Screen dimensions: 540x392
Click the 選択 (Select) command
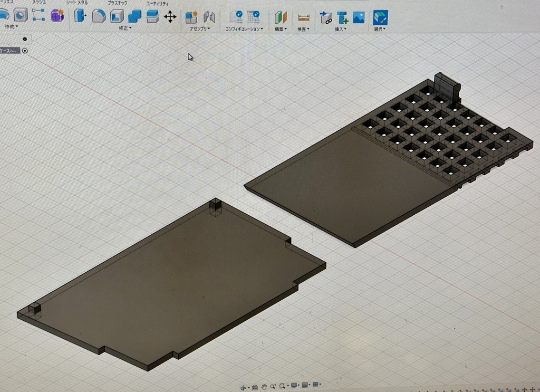381,17
